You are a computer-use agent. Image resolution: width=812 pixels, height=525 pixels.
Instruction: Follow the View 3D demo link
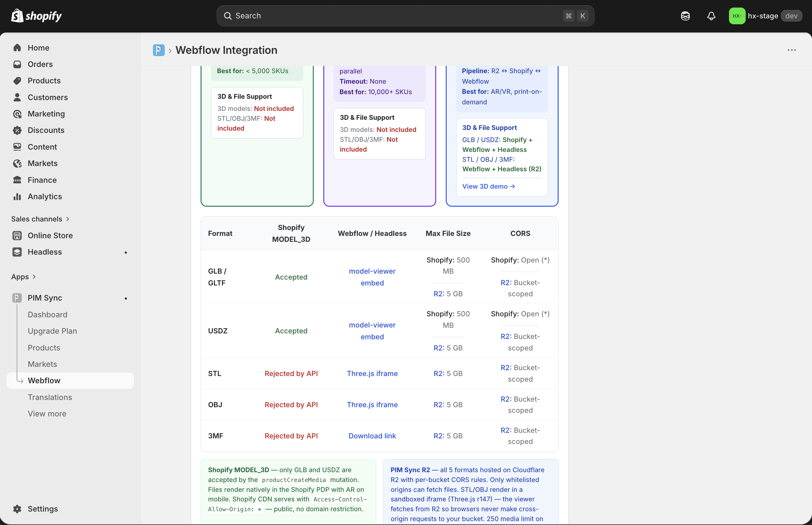488,186
